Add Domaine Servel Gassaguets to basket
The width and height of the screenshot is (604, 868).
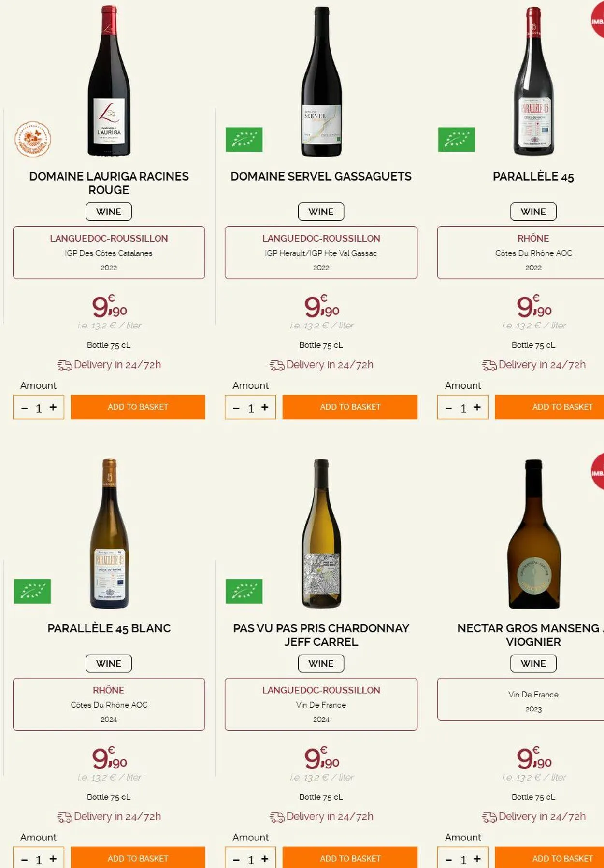click(x=350, y=407)
